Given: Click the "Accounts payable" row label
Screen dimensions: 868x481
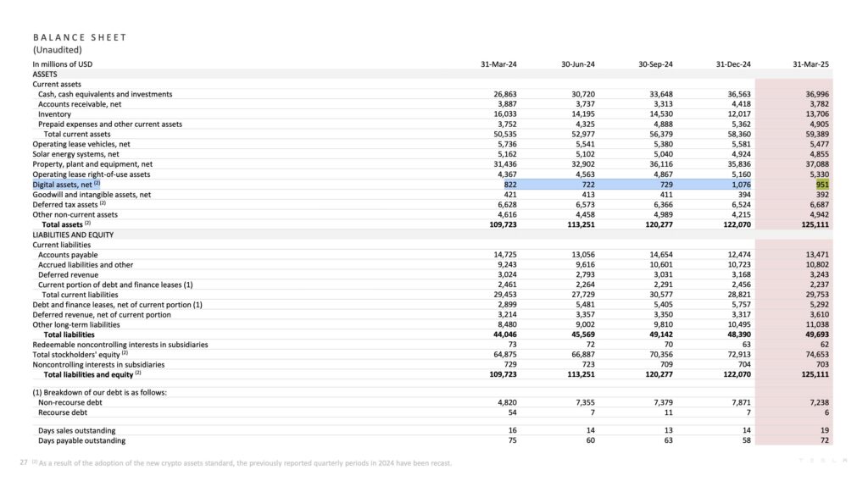Looking at the screenshot, I should click(68, 255).
